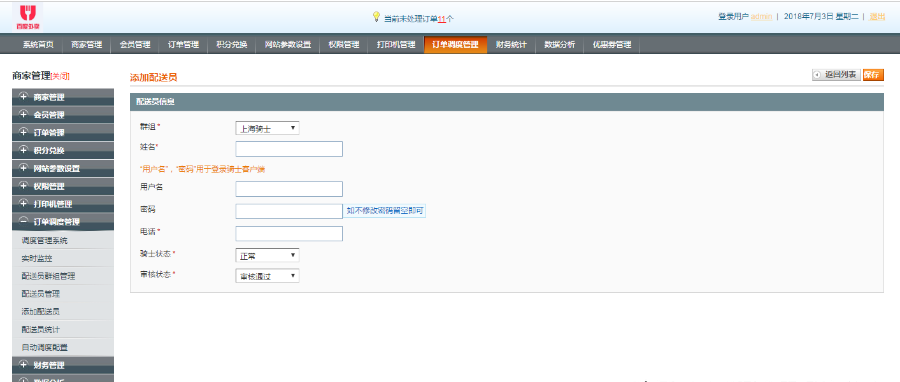Open 权限管理 tab in top navigation bar
The height and width of the screenshot is (382, 900).
[x=343, y=45]
